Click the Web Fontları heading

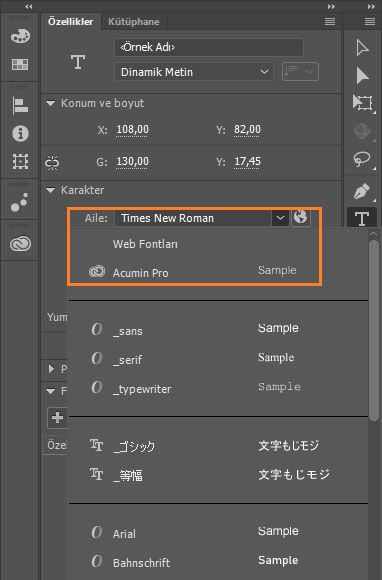coord(145,244)
